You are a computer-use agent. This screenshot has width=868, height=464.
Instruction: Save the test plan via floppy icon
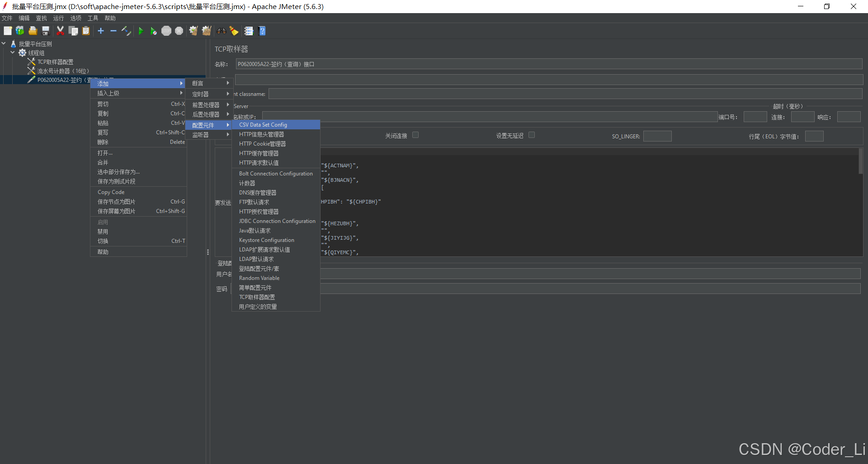pyautogui.click(x=46, y=31)
